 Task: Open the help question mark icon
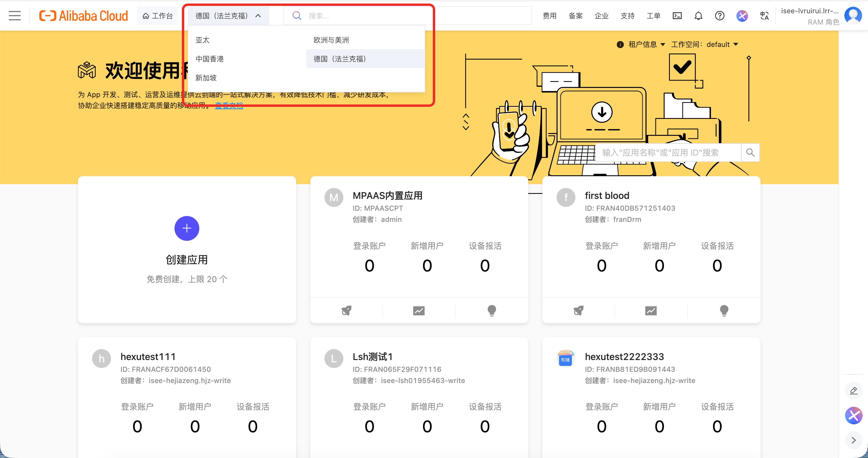coord(719,15)
